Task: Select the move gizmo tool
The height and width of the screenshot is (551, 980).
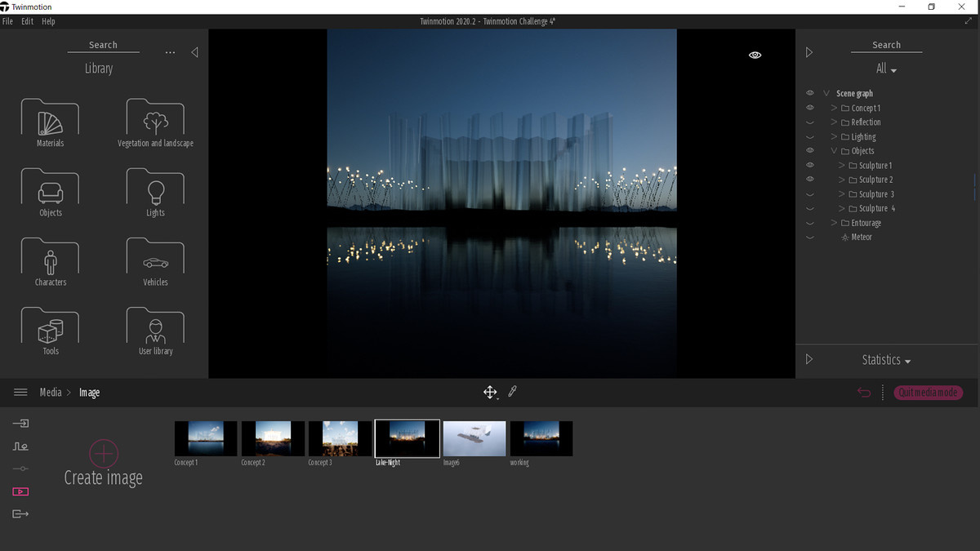Action: click(490, 393)
